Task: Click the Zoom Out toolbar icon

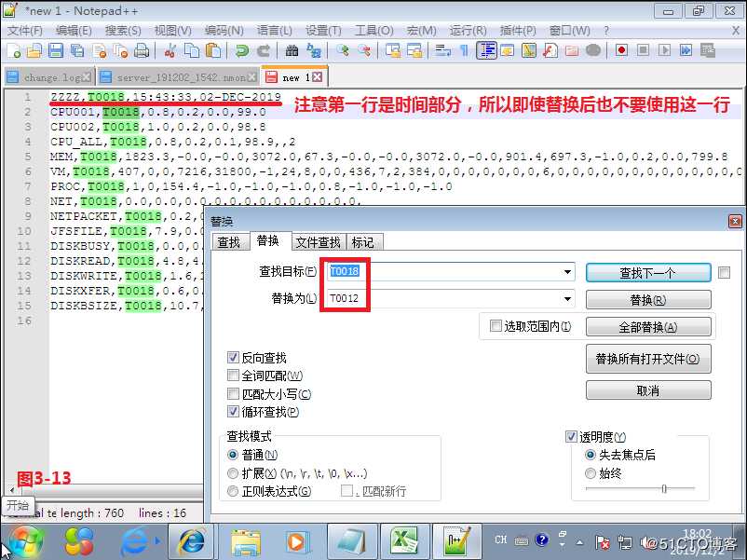Action: pyautogui.click(x=364, y=50)
